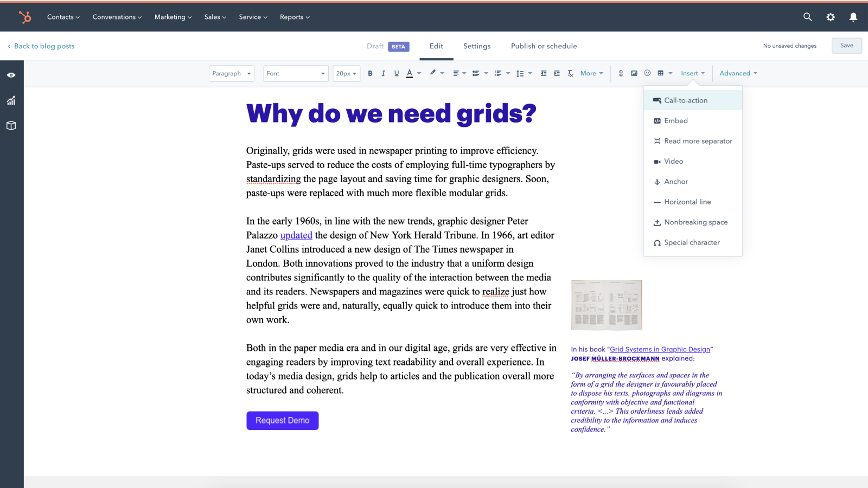Image resolution: width=868 pixels, height=488 pixels.
Task: Switch to the Settings tab
Action: pyautogui.click(x=476, y=46)
